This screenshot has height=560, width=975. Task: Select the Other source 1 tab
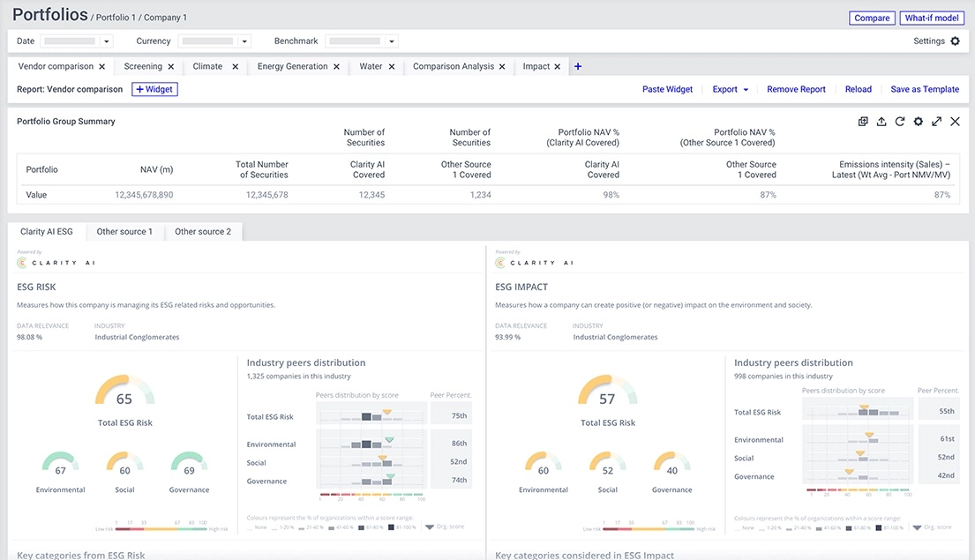click(x=124, y=232)
